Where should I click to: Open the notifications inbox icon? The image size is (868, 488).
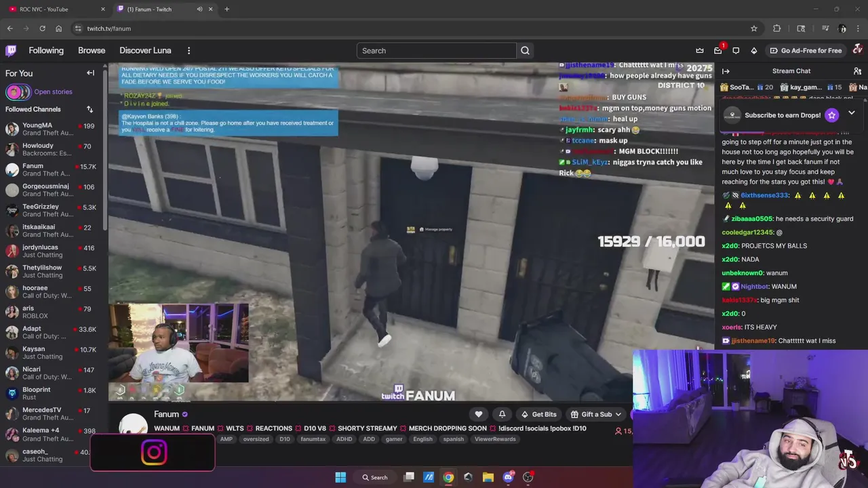point(718,50)
